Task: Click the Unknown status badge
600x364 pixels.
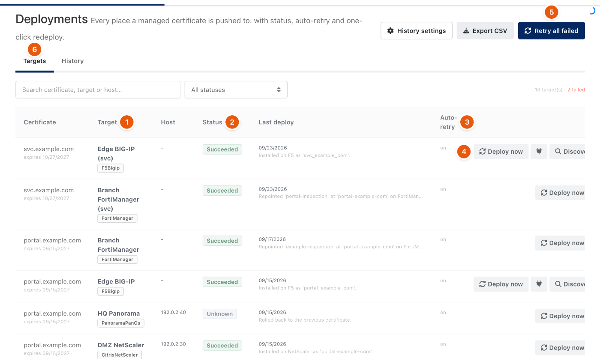Action: point(220,314)
